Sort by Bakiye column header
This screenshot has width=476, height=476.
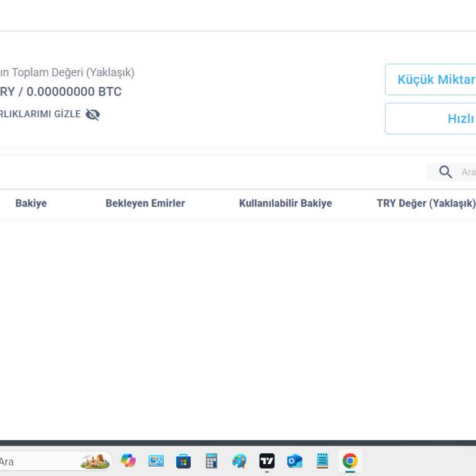pos(31,203)
